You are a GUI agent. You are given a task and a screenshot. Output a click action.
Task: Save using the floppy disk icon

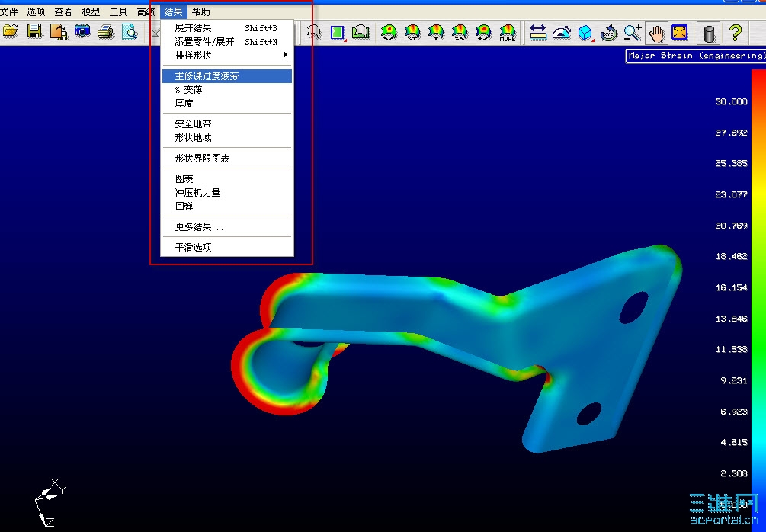pyautogui.click(x=35, y=32)
